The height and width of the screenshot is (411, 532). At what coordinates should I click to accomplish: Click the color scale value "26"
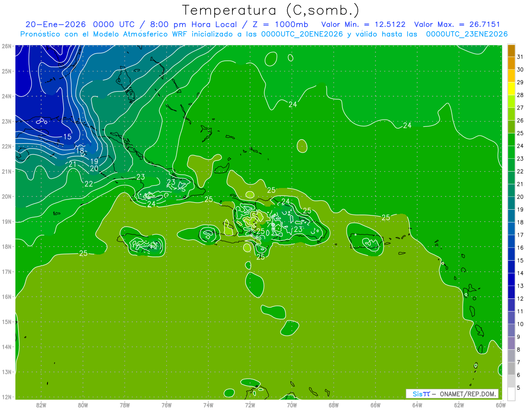(x=520, y=121)
